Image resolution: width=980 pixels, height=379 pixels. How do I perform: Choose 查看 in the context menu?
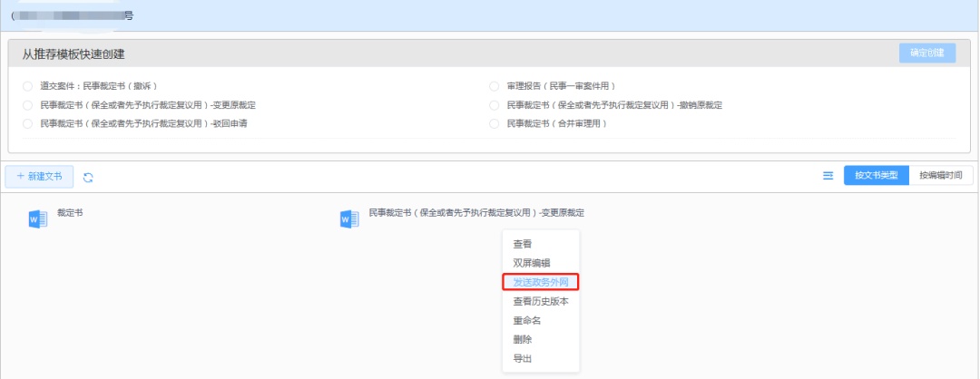click(x=523, y=244)
